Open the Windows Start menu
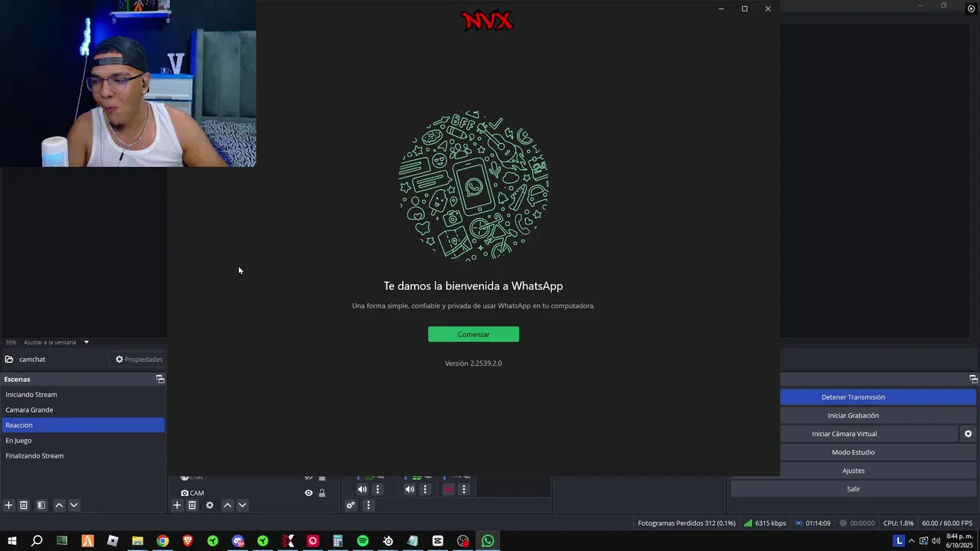 click(12, 541)
